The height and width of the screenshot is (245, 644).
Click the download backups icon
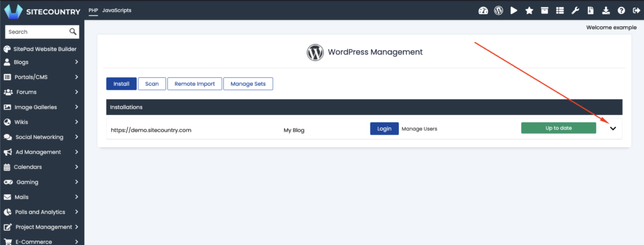(606, 11)
